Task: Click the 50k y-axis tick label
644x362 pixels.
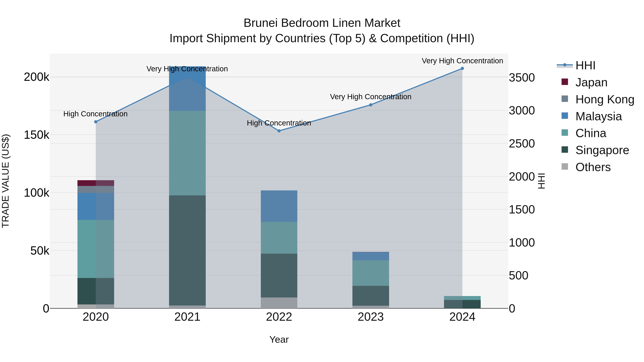Action: pyautogui.click(x=40, y=251)
